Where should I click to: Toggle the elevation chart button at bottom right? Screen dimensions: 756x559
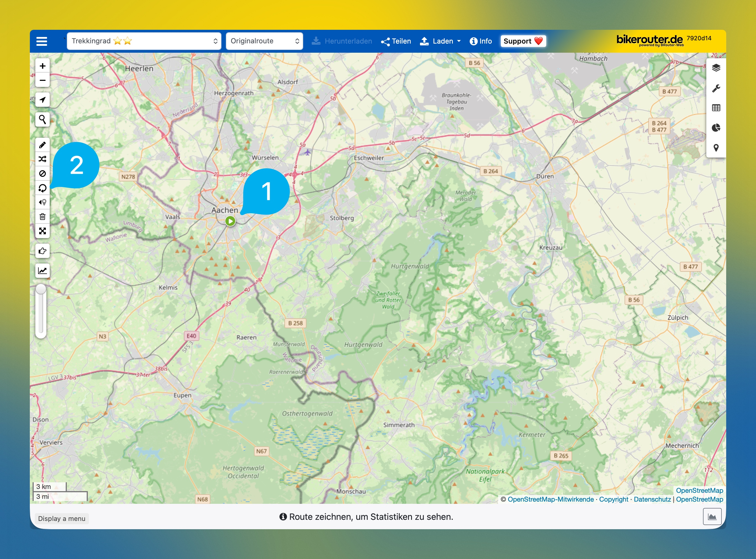pos(712,517)
